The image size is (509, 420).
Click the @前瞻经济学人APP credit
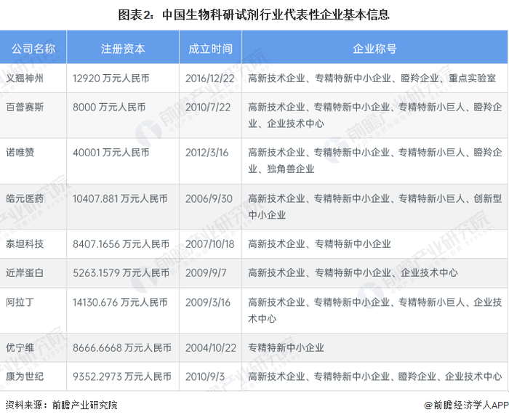coord(467,405)
